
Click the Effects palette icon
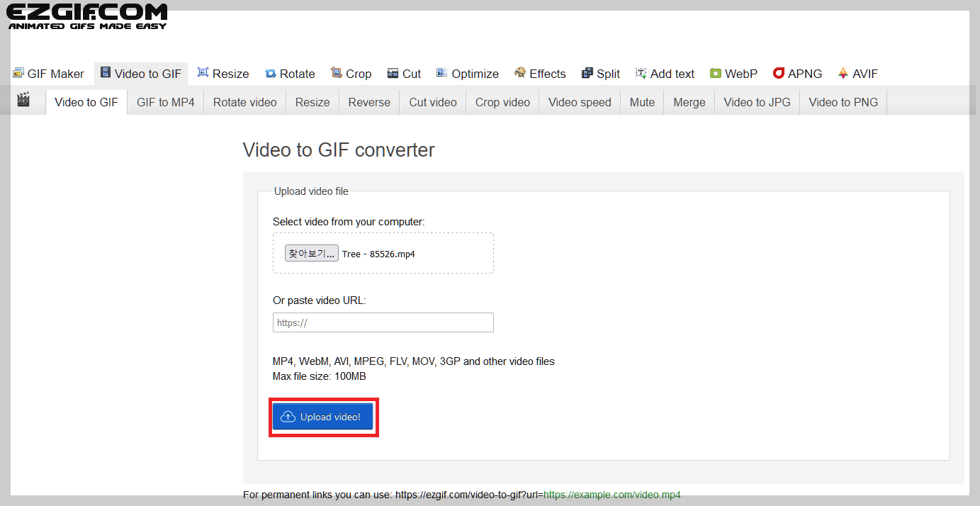click(x=520, y=73)
